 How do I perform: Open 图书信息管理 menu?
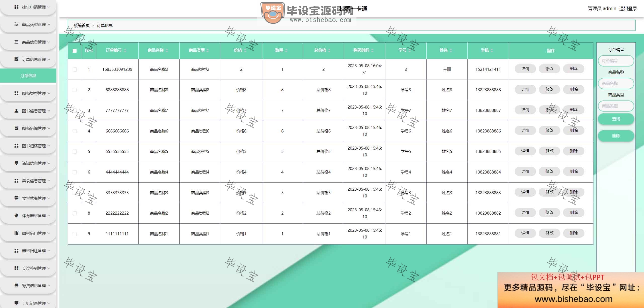[x=28, y=111]
